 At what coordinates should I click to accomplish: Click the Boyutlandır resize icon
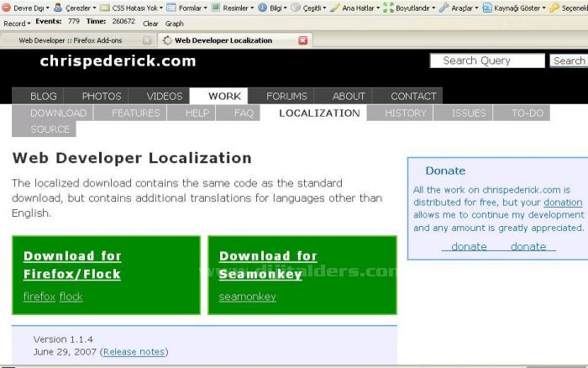[389, 8]
